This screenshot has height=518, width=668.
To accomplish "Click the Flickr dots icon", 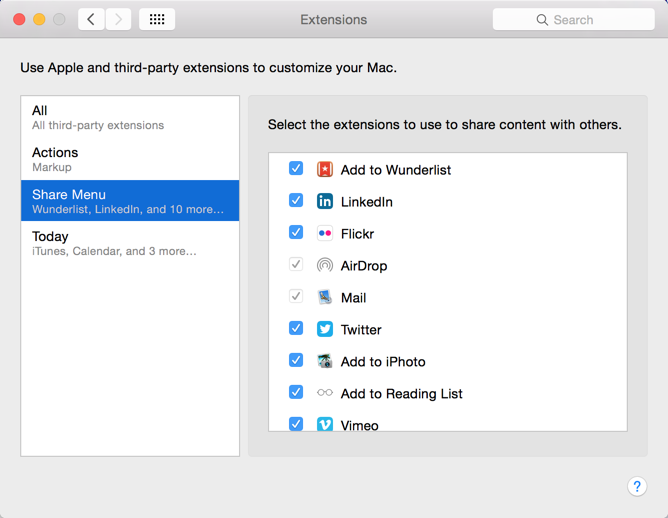I will point(325,234).
